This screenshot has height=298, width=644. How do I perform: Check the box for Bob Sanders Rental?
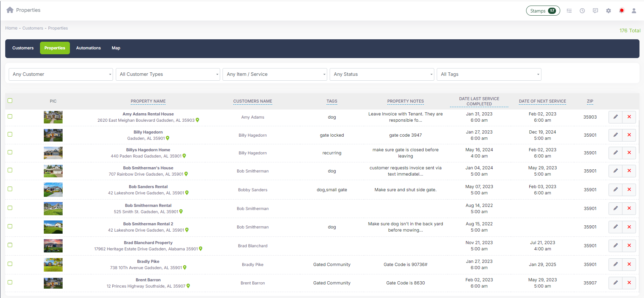[10, 189]
